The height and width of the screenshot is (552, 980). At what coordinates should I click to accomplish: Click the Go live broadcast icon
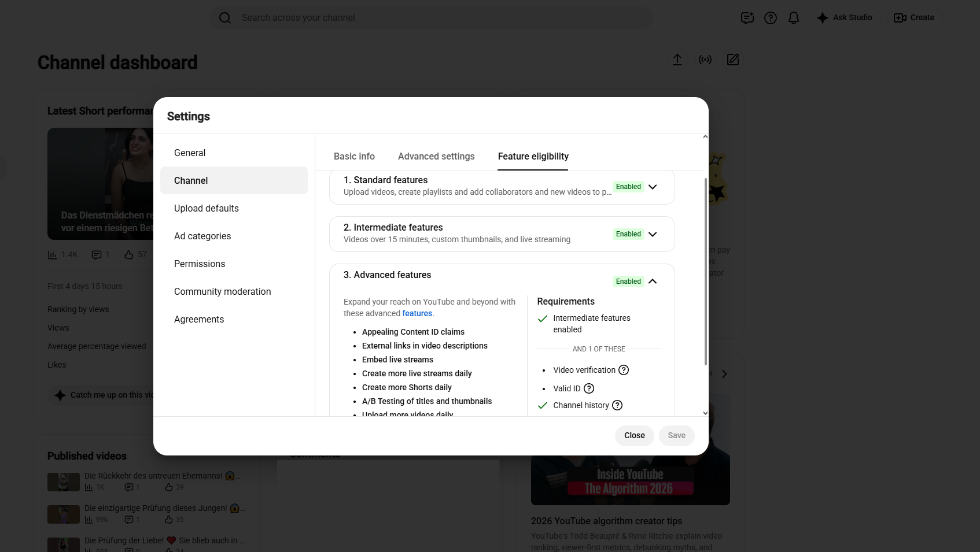pyautogui.click(x=705, y=60)
